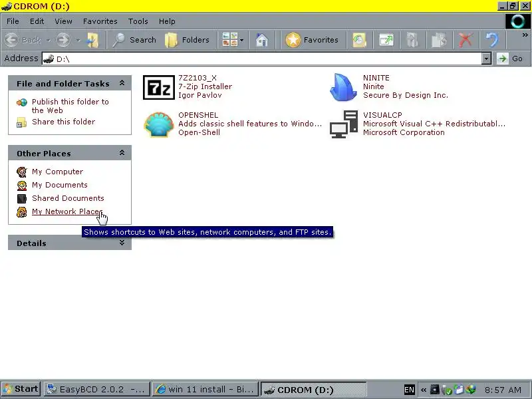Open the View menu
Image resolution: width=532 pixels, height=399 pixels.
(x=63, y=21)
